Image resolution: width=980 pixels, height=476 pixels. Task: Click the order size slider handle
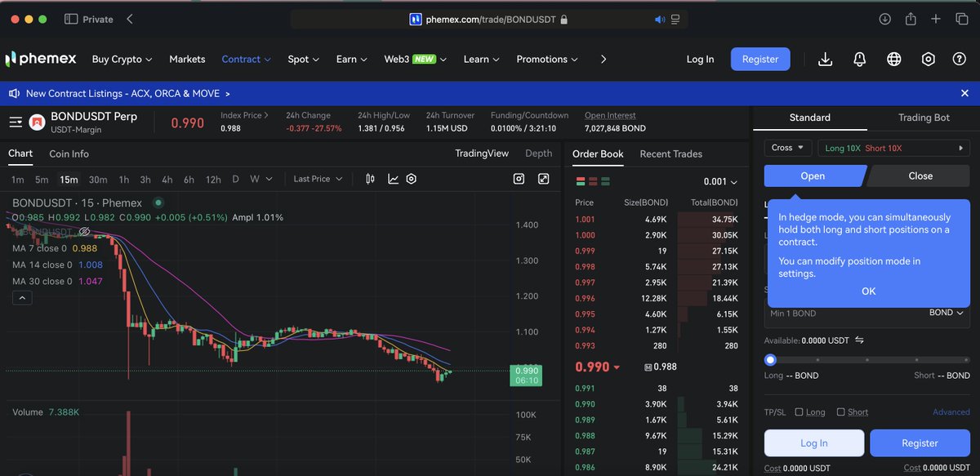pyautogui.click(x=770, y=359)
